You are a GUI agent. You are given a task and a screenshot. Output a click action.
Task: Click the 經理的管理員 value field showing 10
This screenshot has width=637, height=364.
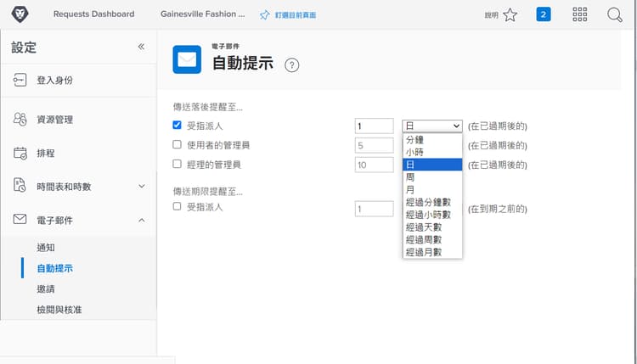[375, 165]
